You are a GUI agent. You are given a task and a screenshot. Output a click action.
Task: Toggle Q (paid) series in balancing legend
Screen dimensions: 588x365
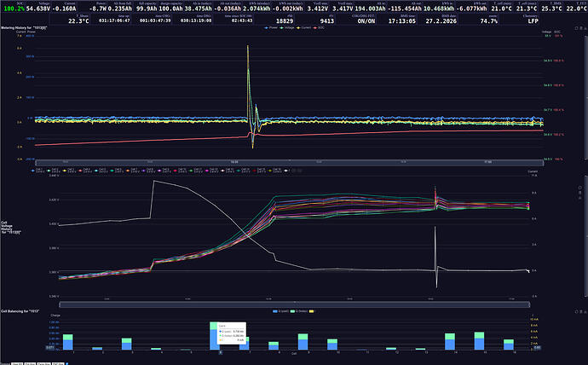click(277, 313)
